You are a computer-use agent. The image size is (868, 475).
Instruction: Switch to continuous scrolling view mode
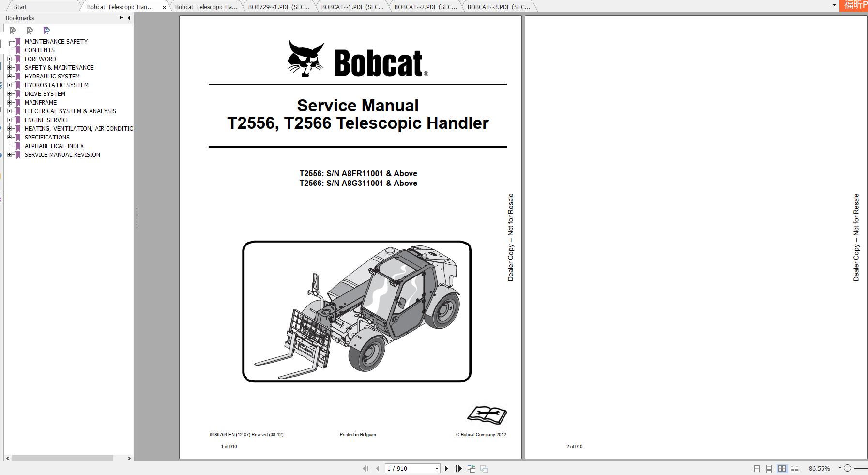(x=769, y=468)
